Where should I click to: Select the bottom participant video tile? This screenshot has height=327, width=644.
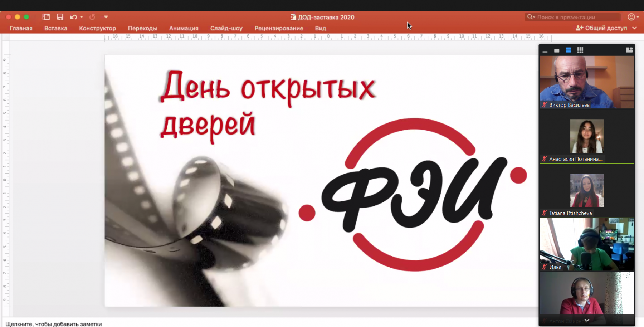pos(587,298)
